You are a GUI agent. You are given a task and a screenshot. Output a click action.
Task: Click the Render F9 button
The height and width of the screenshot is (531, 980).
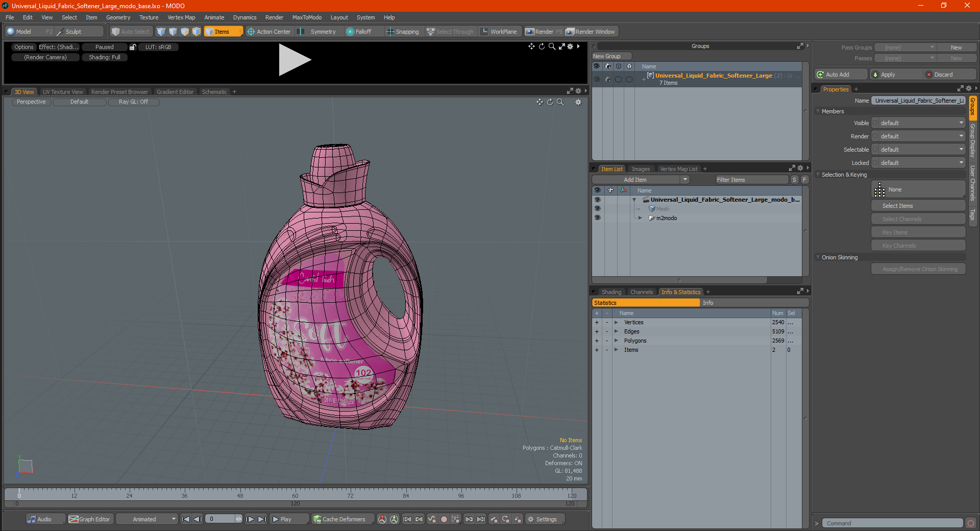(x=544, y=32)
